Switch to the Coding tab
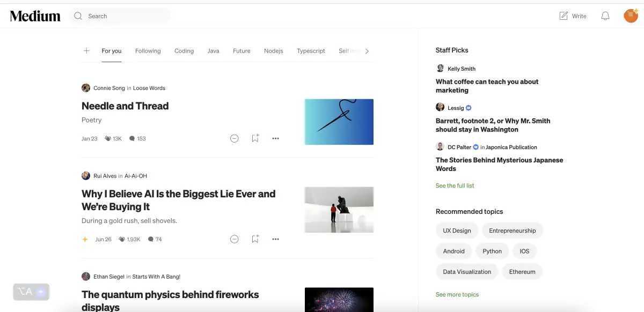Viewport: 644px width, 312px height. tap(184, 51)
